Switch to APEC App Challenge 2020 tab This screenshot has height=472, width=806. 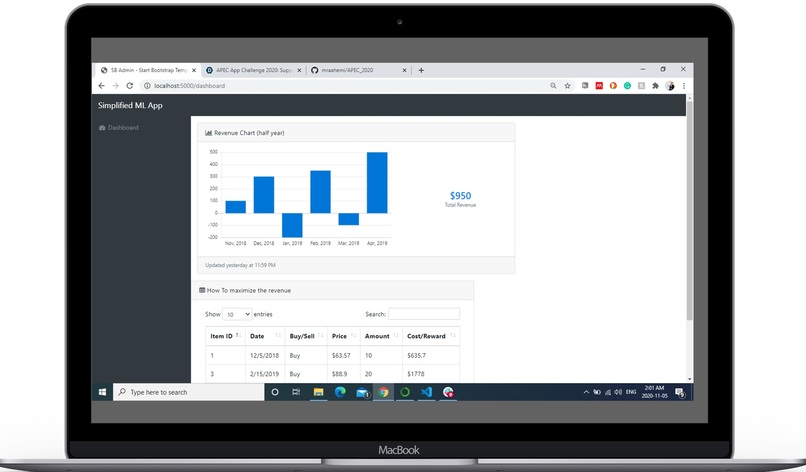[252, 70]
